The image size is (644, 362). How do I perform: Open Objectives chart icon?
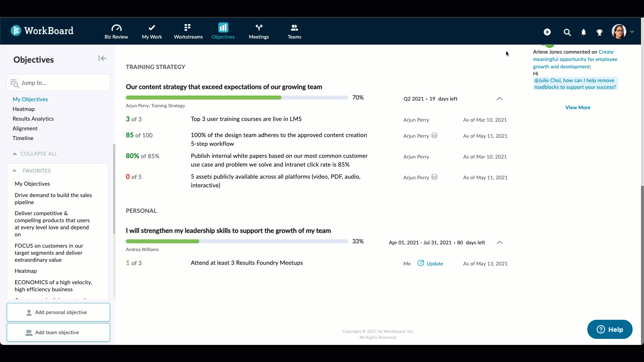tap(223, 27)
